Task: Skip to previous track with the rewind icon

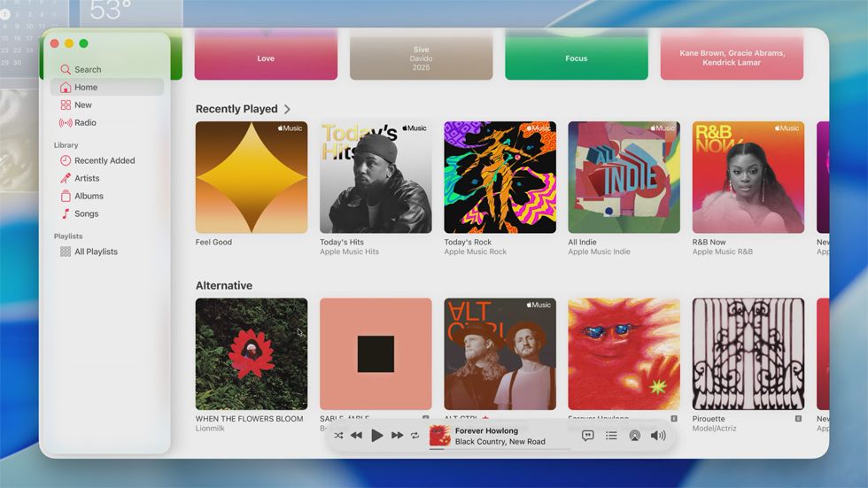Action: coord(356,436)
